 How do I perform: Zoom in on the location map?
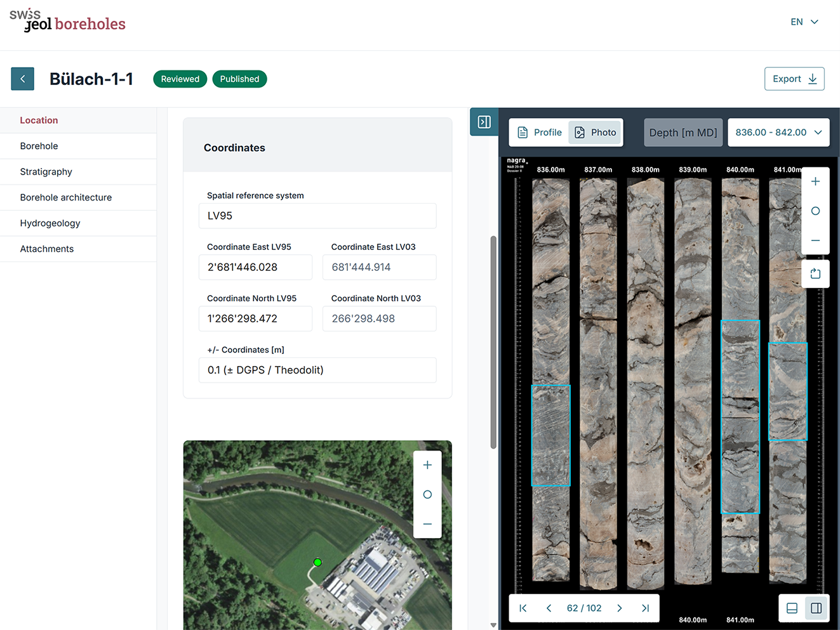click(x=427, y=465)
